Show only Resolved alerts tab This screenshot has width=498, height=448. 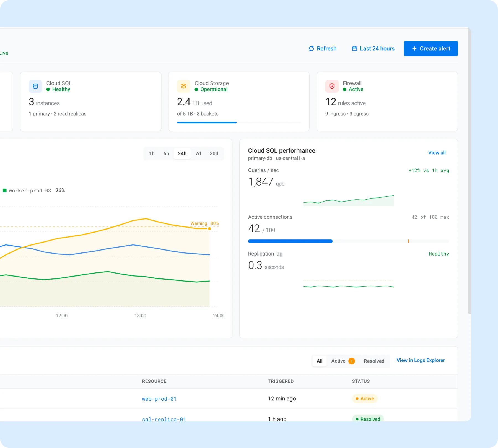(x=374, y=361)
